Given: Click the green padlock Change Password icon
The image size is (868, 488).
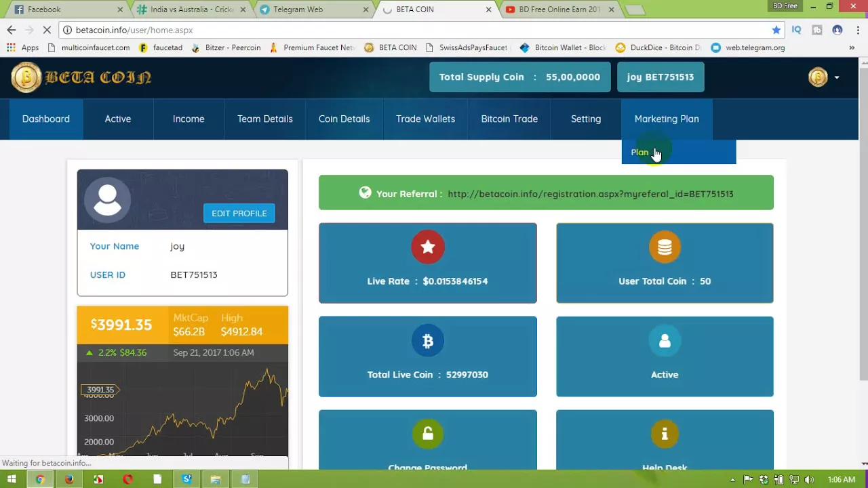Looking at the screenshot, I should pyautogui.click(x=428, y=434).
